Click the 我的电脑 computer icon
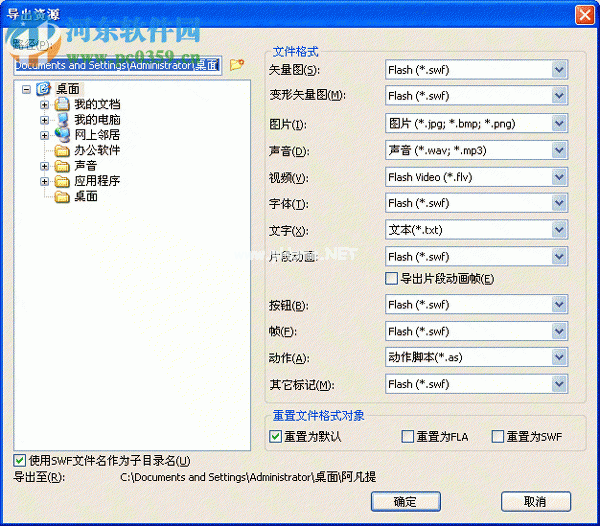This screenshot has width=600, height=526. [x=62, y=119]
